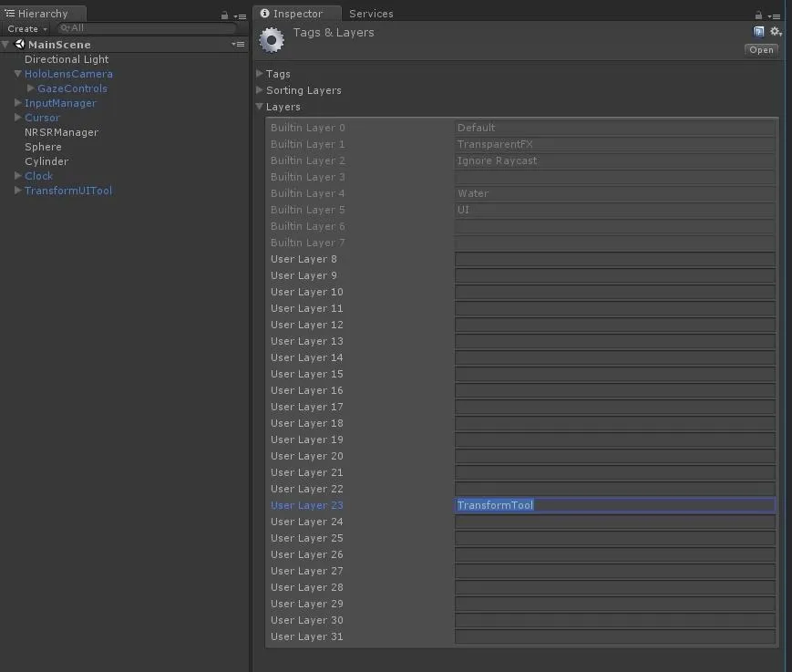Click the User Layer 9 input field
Screen dimensions: 792x672
pos(614,275)
